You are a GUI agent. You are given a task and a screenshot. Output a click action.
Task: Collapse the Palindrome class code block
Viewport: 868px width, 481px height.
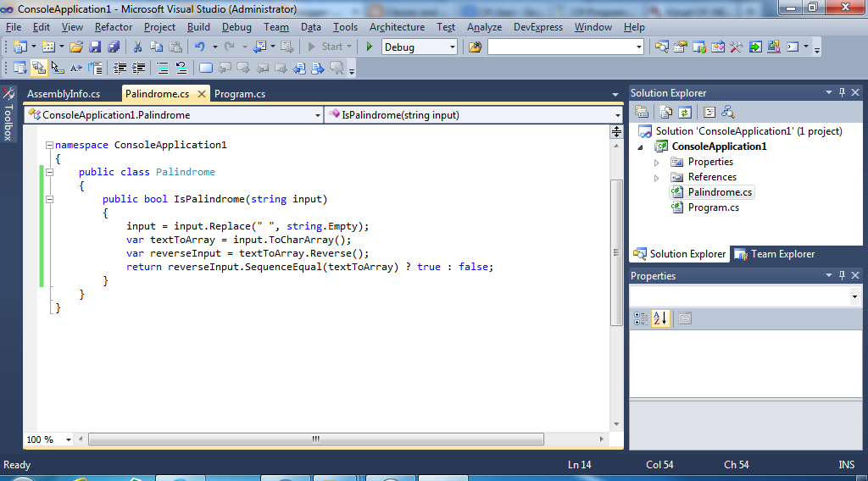point(49,172)
